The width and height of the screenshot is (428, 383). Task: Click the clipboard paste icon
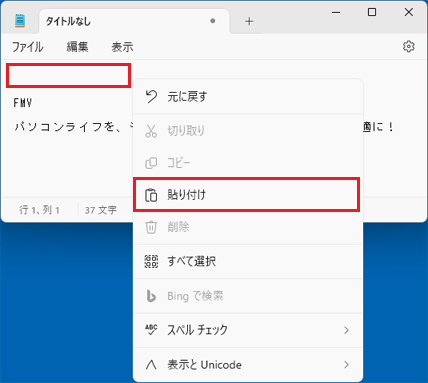pyautogui.click(x=151, y=195)
